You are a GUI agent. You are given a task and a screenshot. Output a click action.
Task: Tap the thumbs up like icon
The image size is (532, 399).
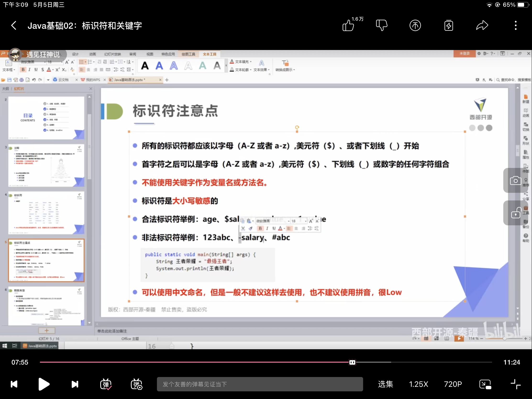pyautogui.click(x=348, y=26)
